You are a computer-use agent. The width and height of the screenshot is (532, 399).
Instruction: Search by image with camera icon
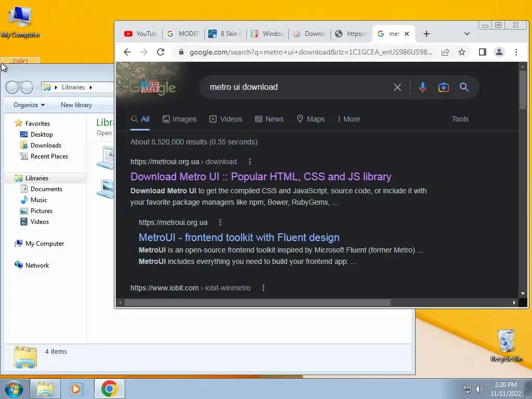coord(444,87)
